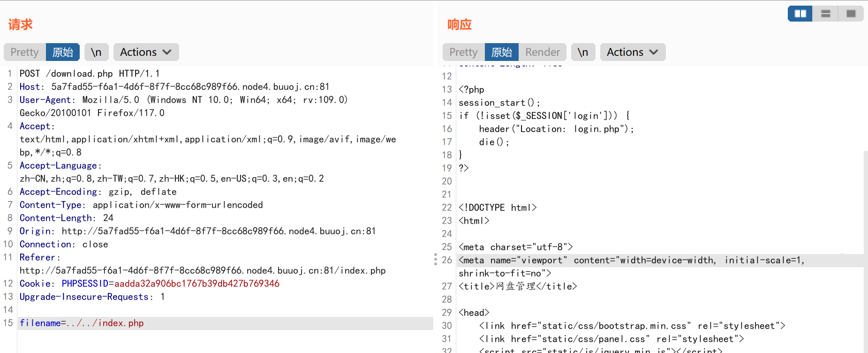Open the request Actions dropdown
The height and width of the screenshot is (353, 868).
(146, 52)
